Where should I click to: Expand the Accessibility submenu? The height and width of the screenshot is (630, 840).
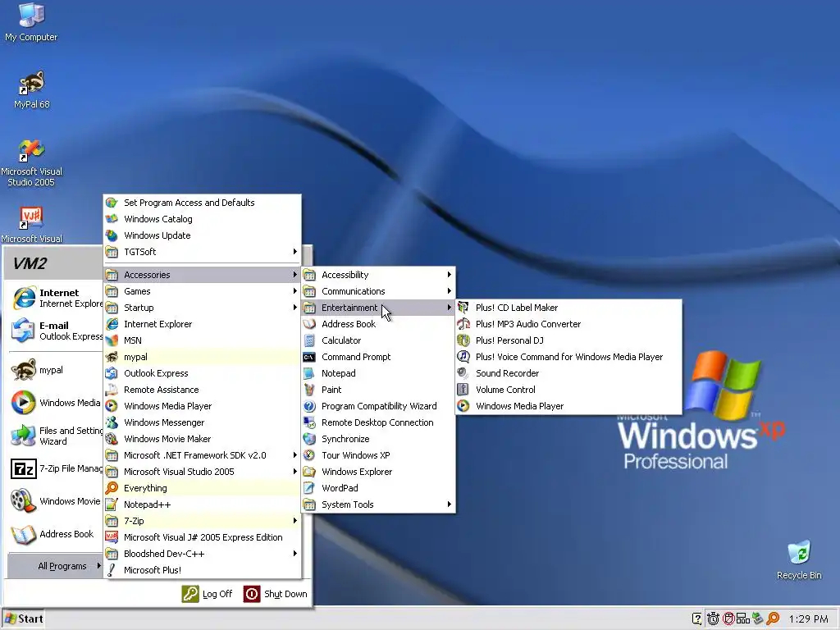pos(378,275)
